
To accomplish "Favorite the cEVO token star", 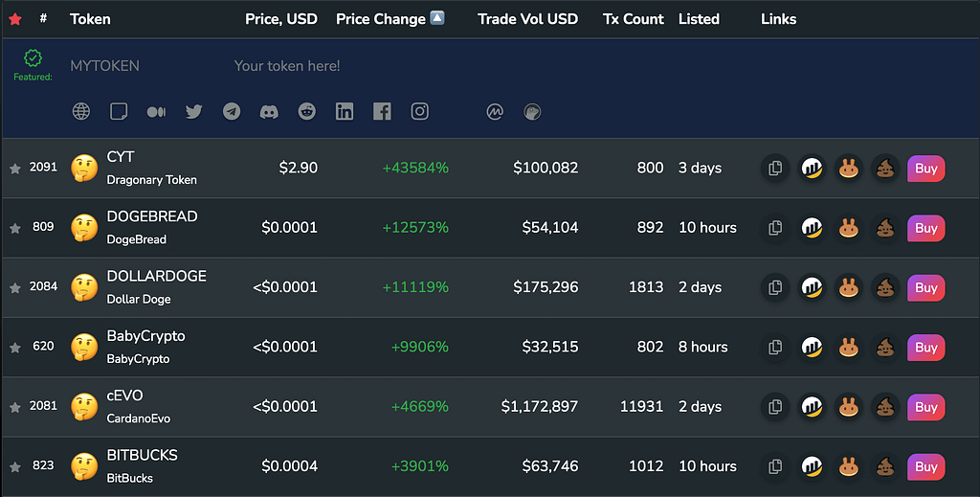I will tap(15, 407).
